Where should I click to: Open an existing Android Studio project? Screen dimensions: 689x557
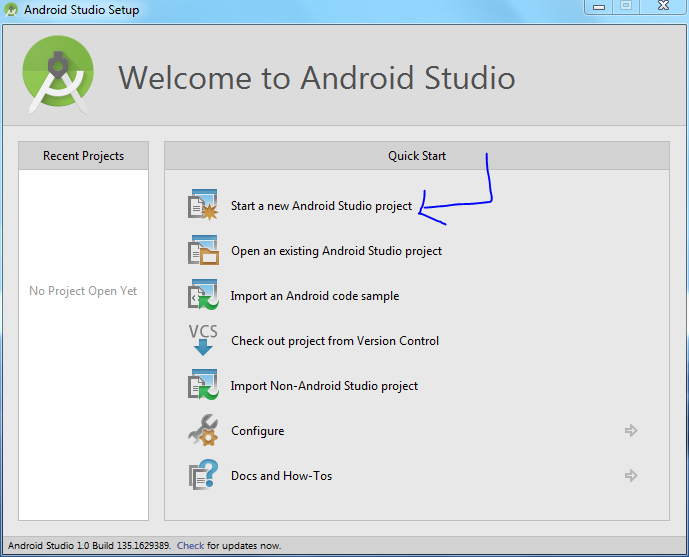(x=336, y=251)
